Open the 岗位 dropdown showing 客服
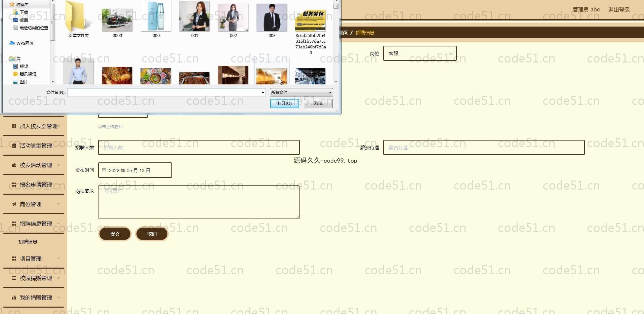Viewport: 644px width, 314px height. (420, 53)
